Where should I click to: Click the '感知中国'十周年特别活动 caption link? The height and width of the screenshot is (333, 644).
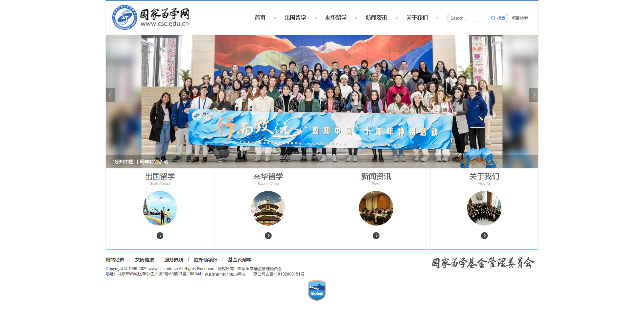pos(140,162)
